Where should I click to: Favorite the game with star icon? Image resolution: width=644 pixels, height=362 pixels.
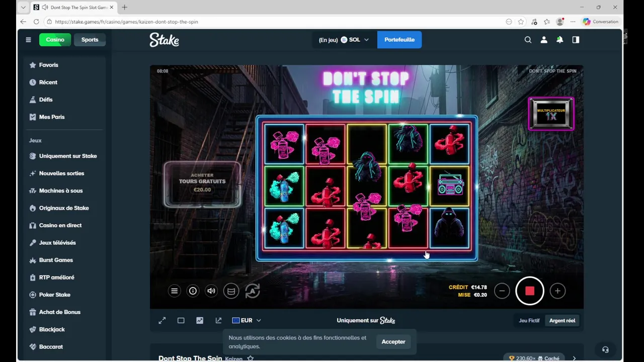tap(250, 358)
